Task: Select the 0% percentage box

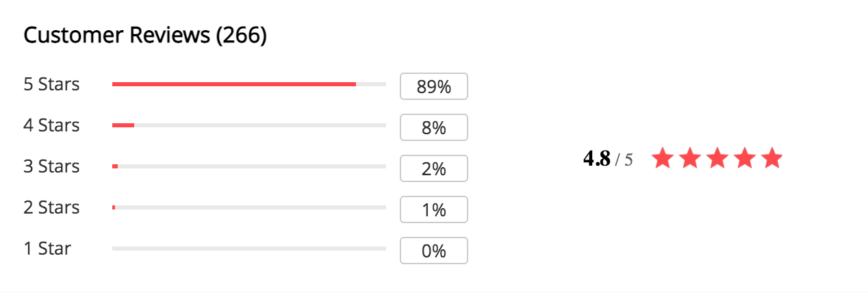Action: (x=434, y=251)
